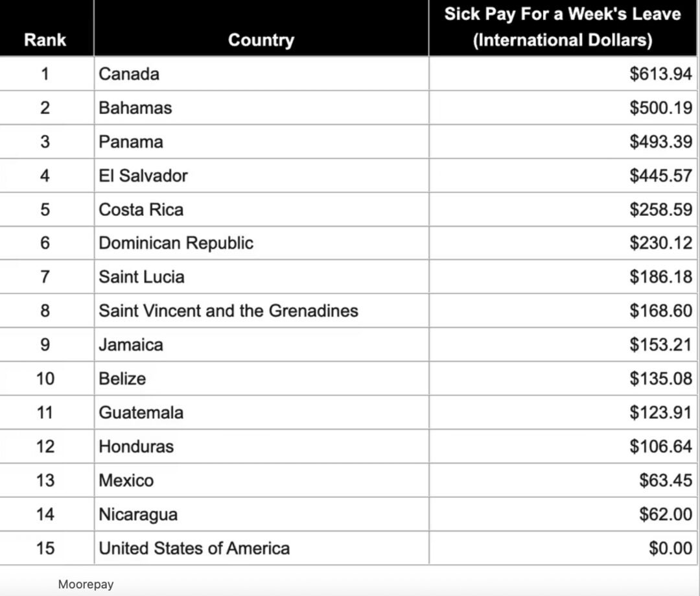Select the El Salvador cell

tap(143, 176)
